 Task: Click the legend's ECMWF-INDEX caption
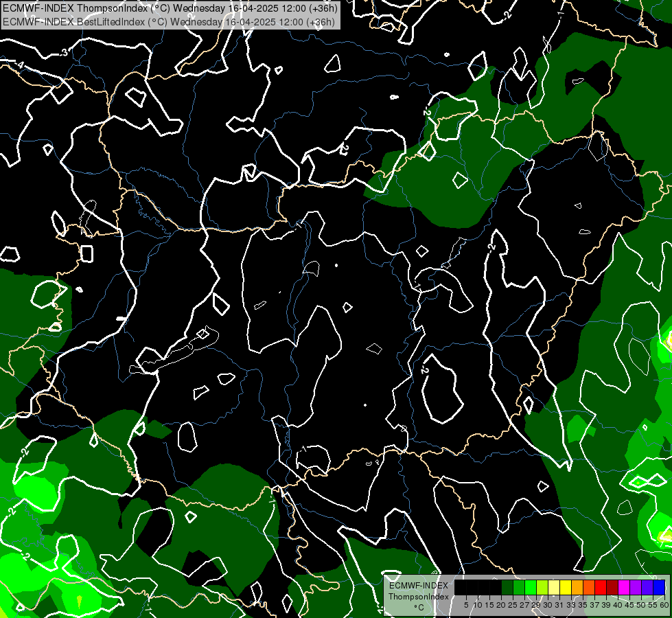419,586
